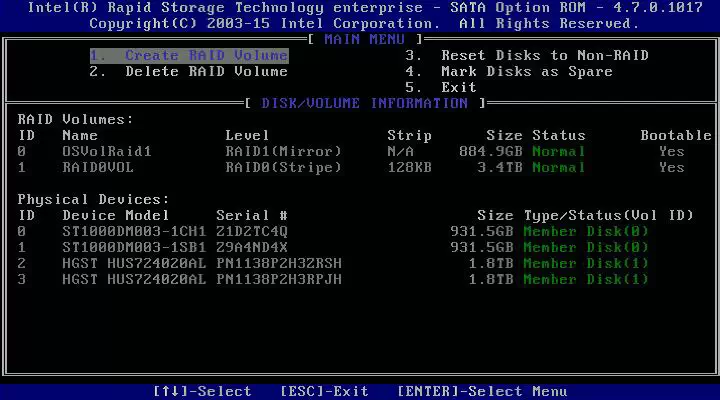Click the RAID0(Stripe) level entry
This screenshot has width=720, height=400.
click(283, 168)
